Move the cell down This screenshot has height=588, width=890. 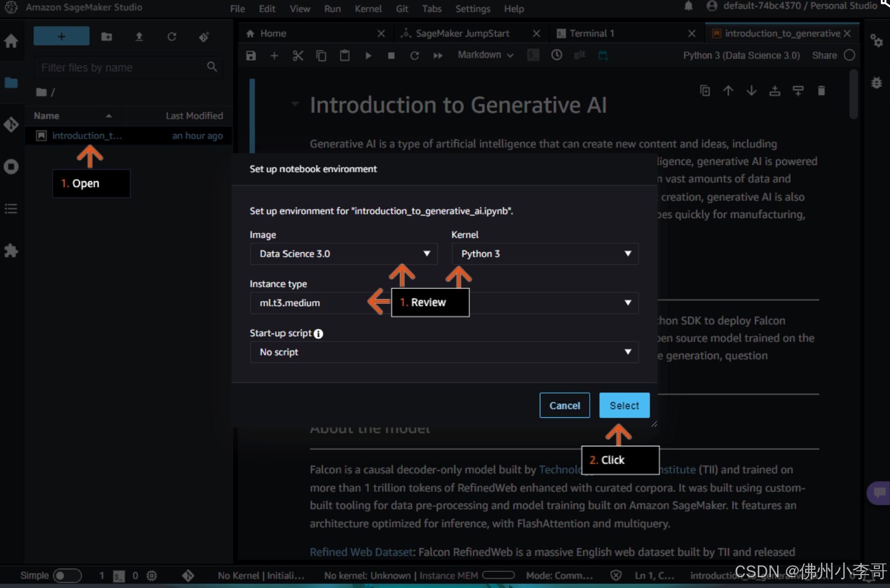(751, 91)
